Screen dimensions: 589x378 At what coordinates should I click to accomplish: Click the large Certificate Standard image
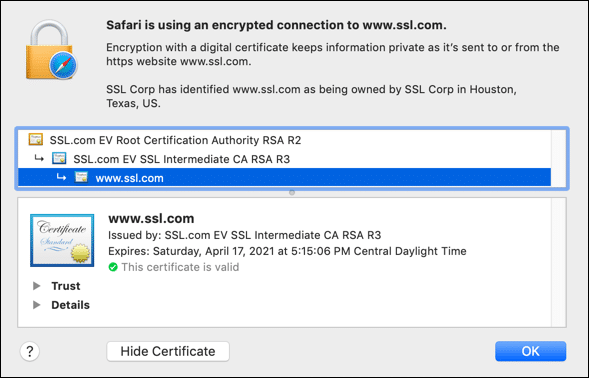[x=62, y=240]
